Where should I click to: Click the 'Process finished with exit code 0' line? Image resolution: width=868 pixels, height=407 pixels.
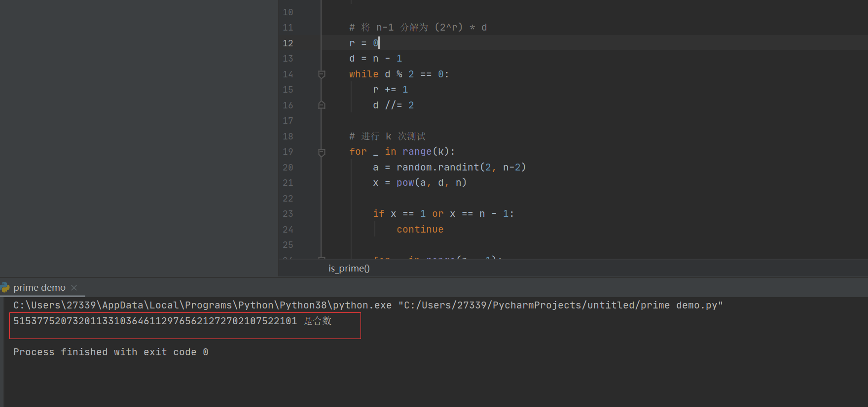110,352
